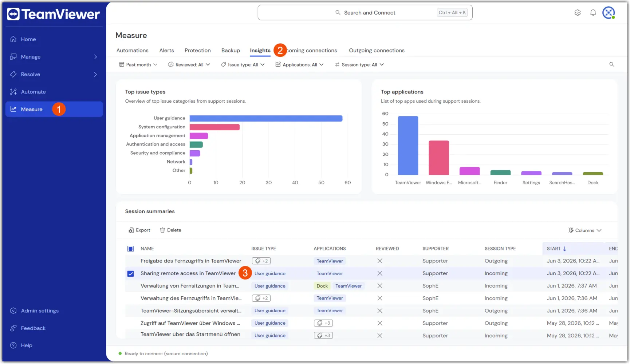The width and height of the screenshot is (630, 364).
Task: Uncheck the Sharing remote access row checkbox
Action: click(130, 273)
